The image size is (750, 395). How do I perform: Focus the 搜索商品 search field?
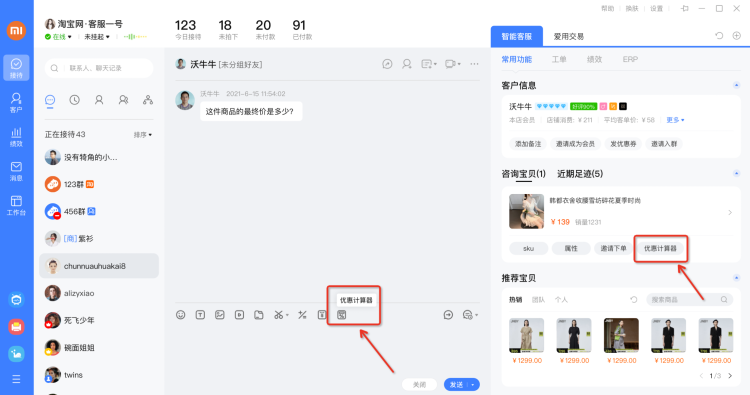[x=689, y=299]
